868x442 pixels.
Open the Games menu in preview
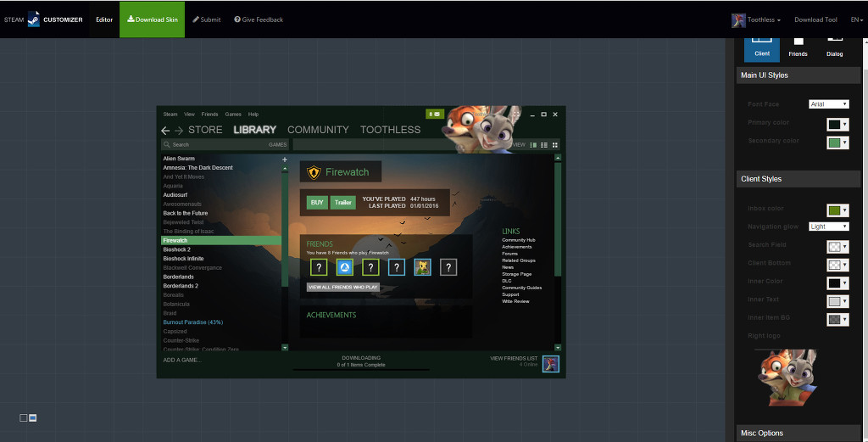(x=233, y=114)
